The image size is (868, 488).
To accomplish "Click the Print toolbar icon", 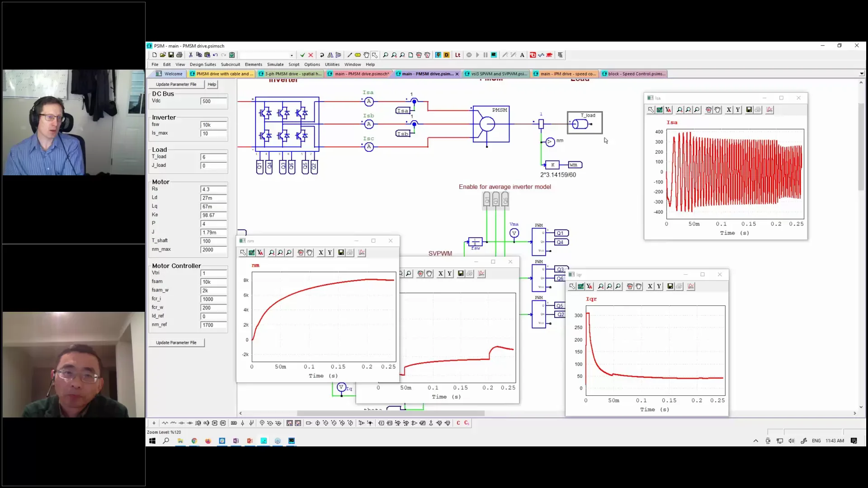I will tap(179, 55).
